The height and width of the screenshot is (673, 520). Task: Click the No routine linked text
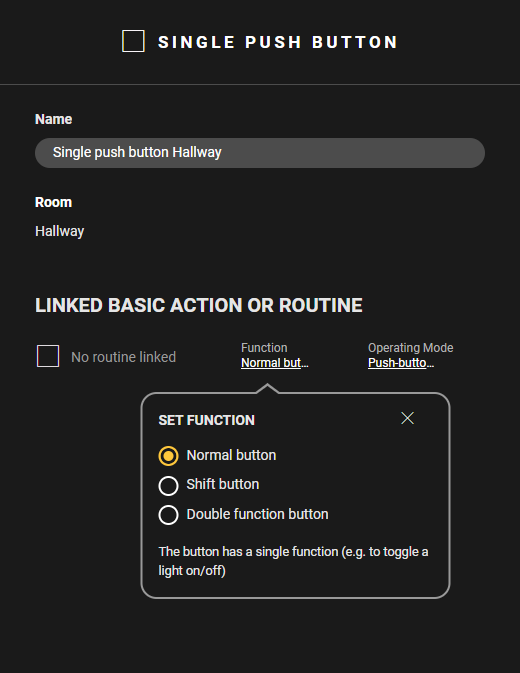124,357
